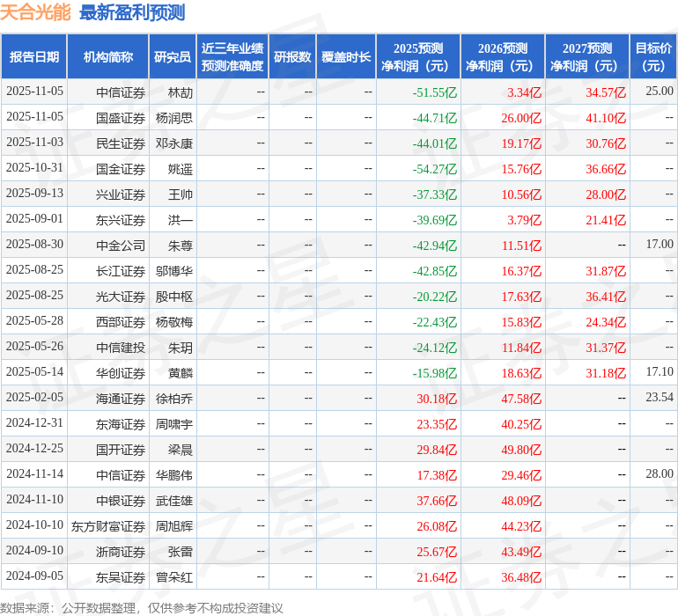Click the 东方财富证券 institution name

108,526
